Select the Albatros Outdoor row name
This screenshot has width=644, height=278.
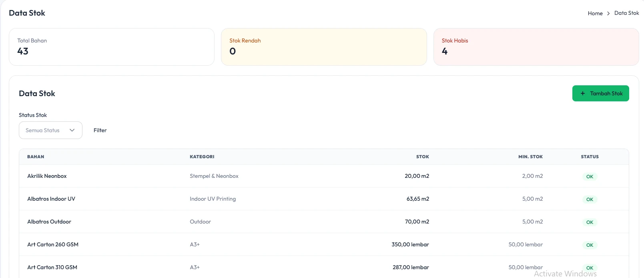(x=49, y=222)
